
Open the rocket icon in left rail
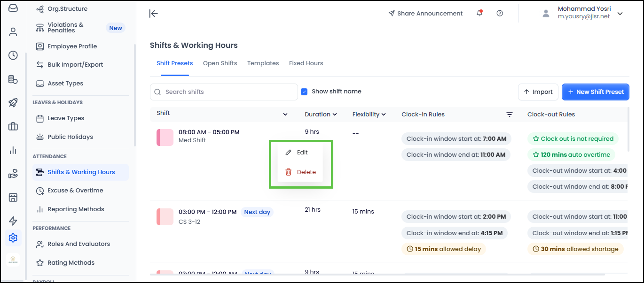point(13,103)
